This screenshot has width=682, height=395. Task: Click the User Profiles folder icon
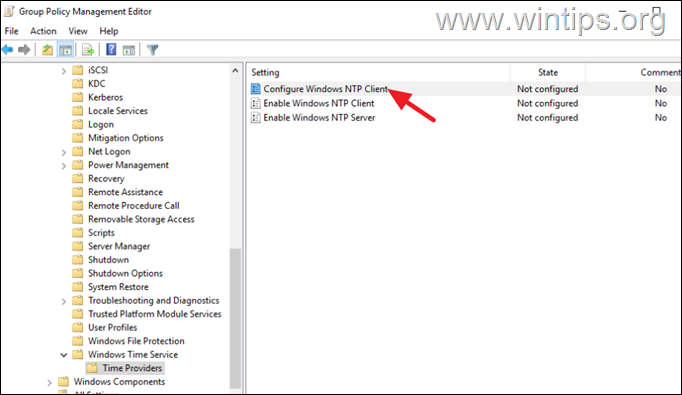pyautogui.click(x=77, y=327)
